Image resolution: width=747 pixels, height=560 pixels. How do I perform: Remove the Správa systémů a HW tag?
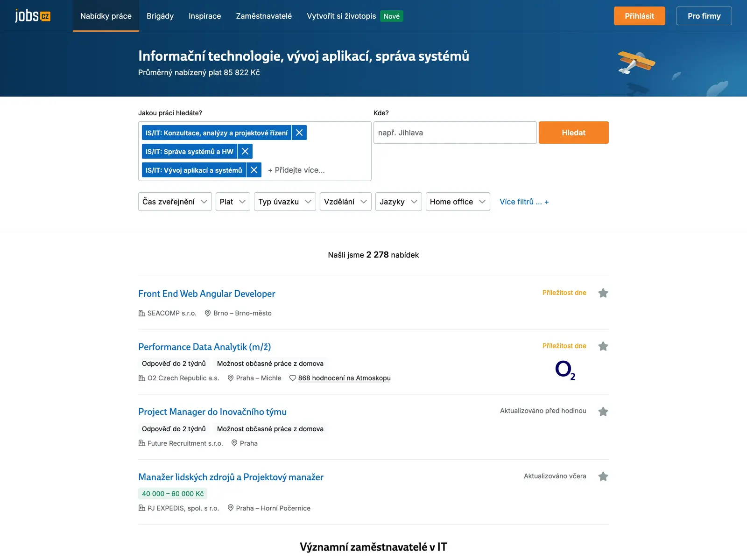(x=245, y=151)
